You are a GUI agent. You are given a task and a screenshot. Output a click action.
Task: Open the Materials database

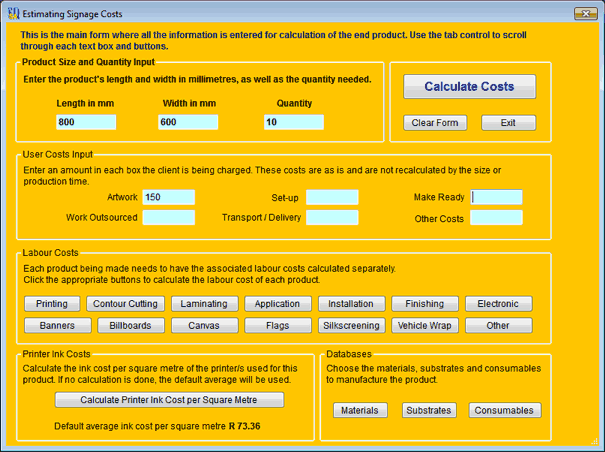tap(360, 410)
